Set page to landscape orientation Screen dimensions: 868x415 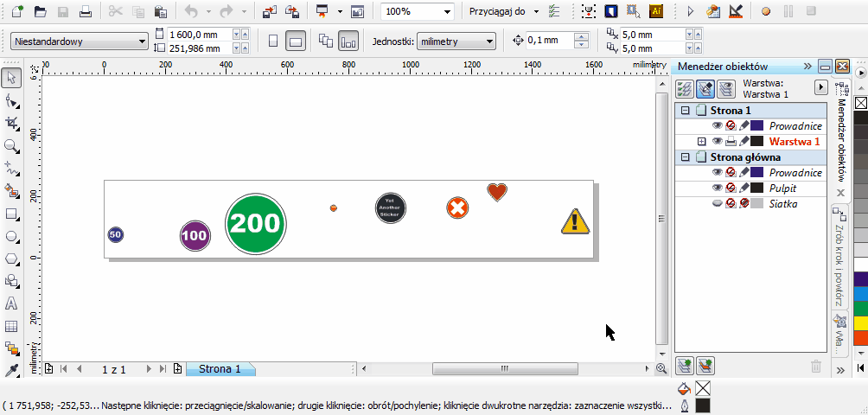[296, 41]
